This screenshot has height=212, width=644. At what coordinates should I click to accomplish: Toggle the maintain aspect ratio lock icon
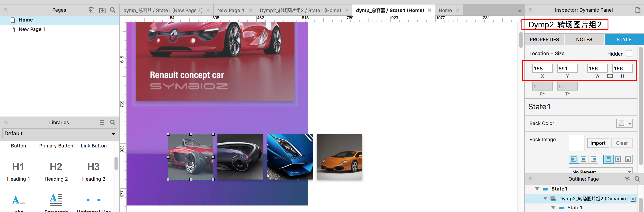click(610, 76)
